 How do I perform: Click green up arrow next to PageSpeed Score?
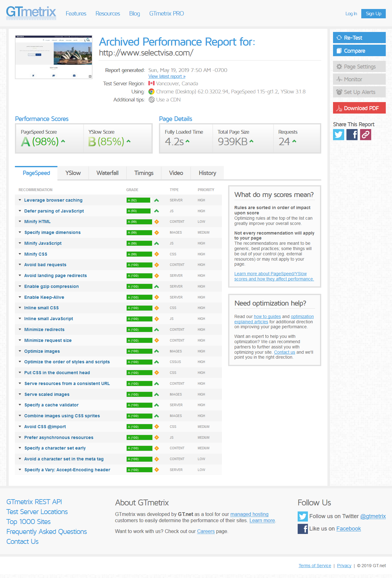tap(63, 141)
